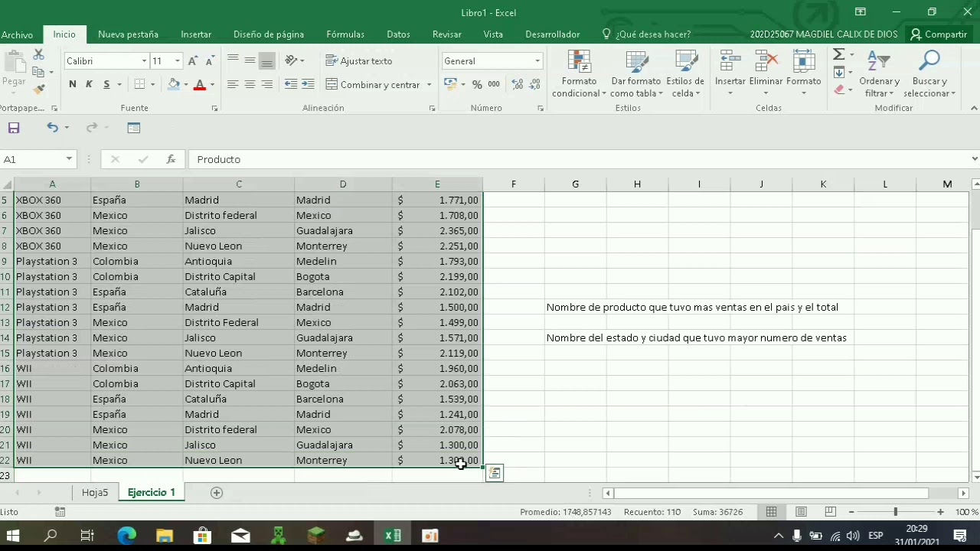Open number format General dropdown
This screenshot has height=551, width=980.
click(537, 61)
